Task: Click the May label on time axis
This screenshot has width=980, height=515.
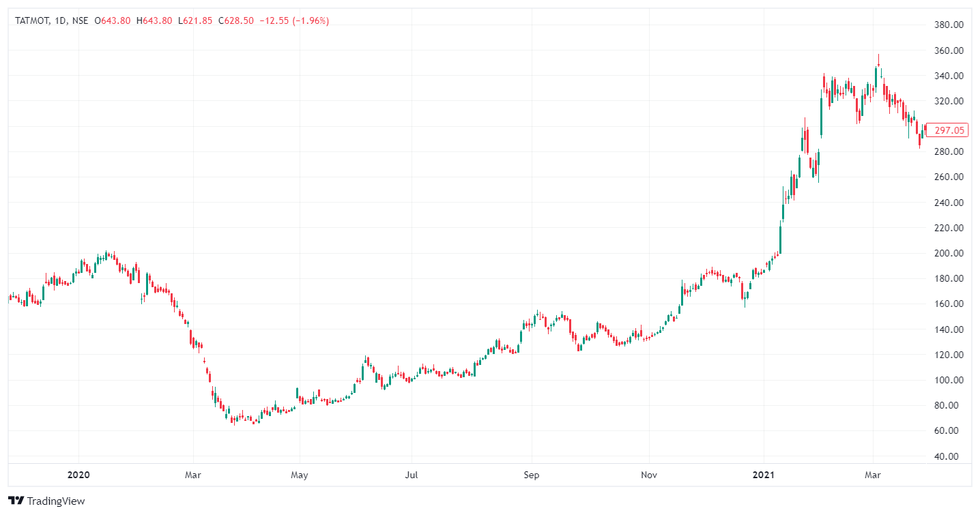Action: 300,474
